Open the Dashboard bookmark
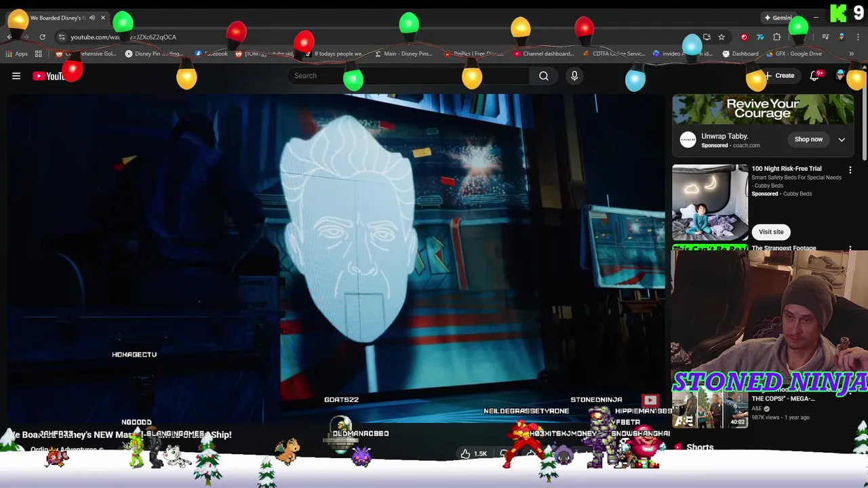Screen dimensions: 868x488 pyautogui.click(x=740, y=54)
